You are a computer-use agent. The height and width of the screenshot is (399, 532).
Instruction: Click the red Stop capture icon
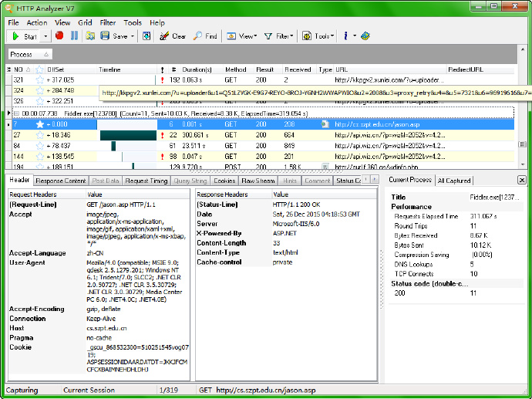pyautogui.click(x=59, y=36)
